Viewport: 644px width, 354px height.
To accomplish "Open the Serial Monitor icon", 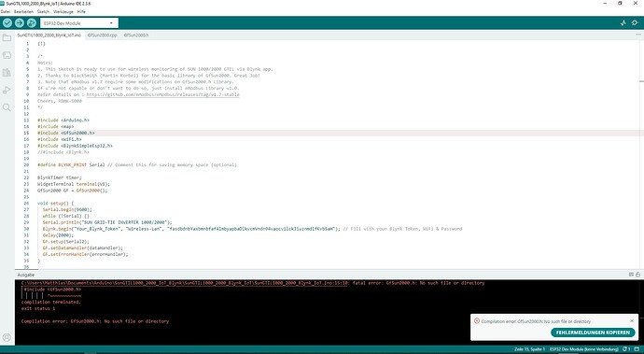I will click(635, 23).
